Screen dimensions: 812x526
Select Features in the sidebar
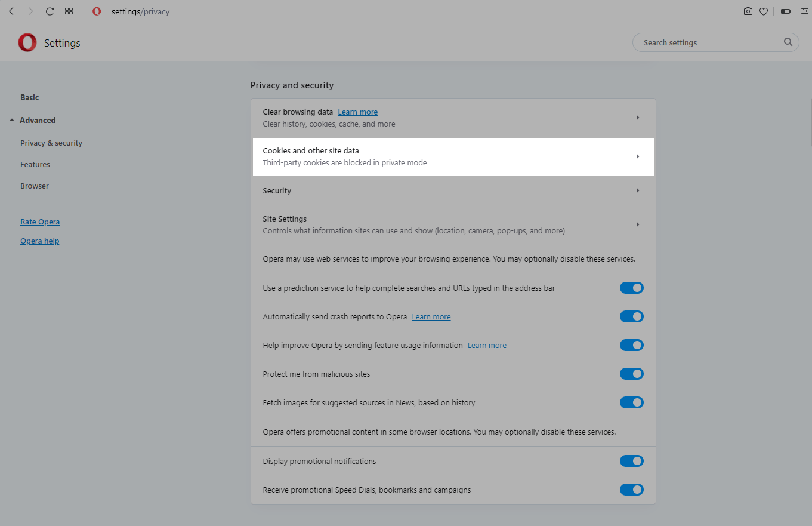[35, 164]
